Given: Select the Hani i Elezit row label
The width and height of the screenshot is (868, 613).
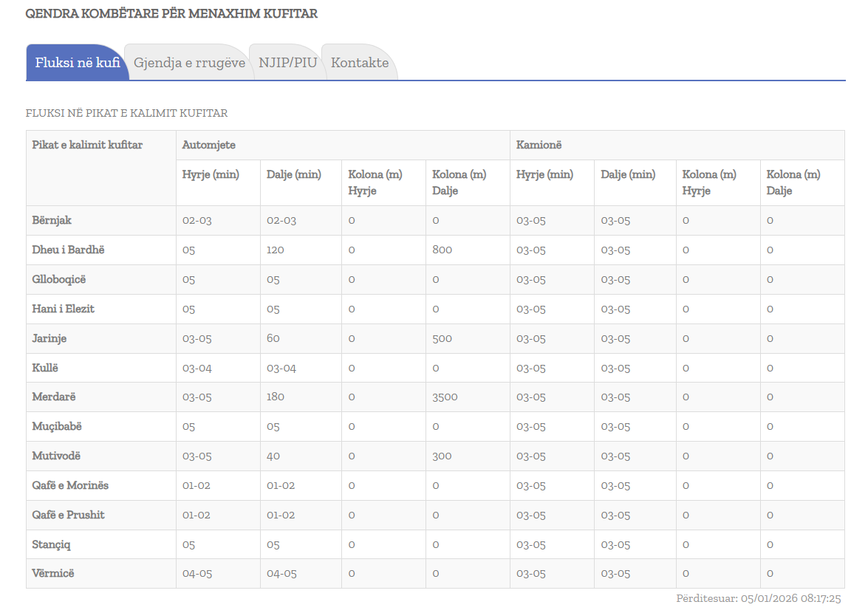Looking at the screenshot, I should coord(64,309).
